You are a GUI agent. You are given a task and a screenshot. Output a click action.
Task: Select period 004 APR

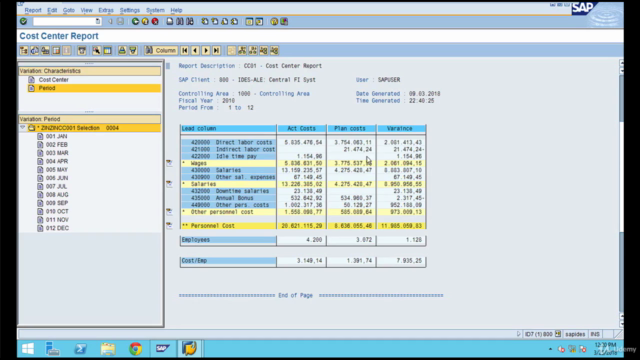pos(57,161)
